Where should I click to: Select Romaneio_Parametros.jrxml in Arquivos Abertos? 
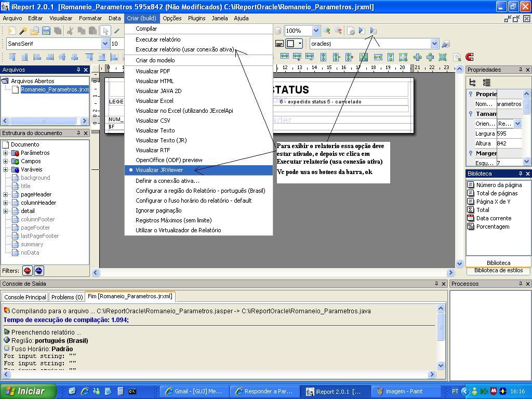(54, 89)
